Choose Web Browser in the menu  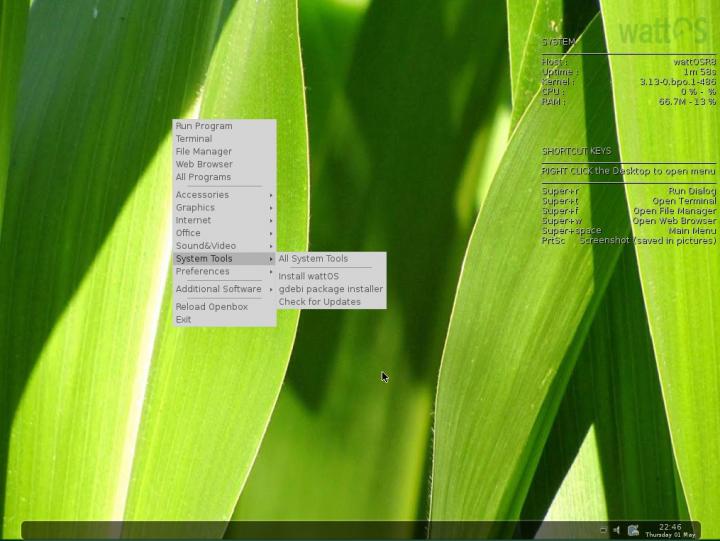204,164
